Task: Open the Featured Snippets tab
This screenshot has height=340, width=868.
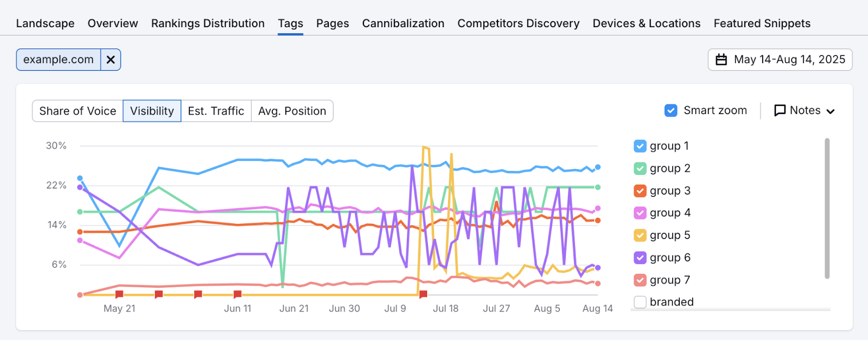Action: point(762,23)
